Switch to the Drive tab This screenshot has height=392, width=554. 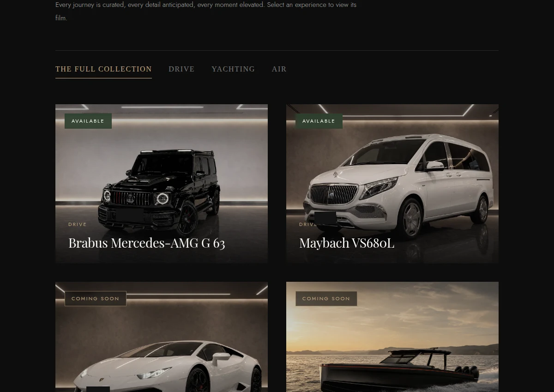coord(181,69)
